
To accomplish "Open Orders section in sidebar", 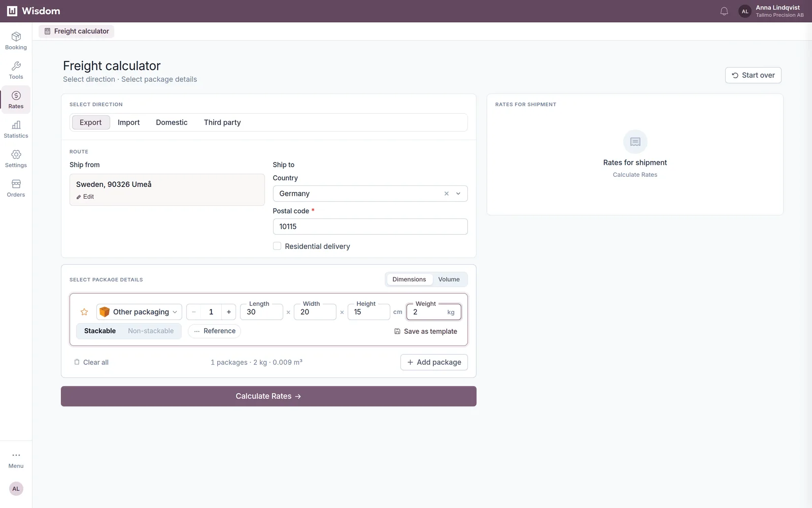I will click(x=16, y=188).
